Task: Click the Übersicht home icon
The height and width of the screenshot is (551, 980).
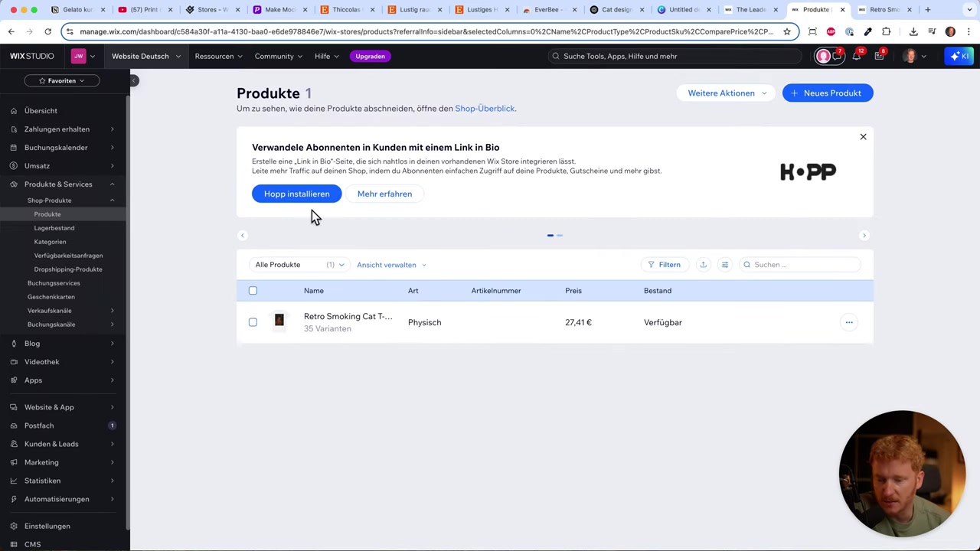Action: (14, 111)
